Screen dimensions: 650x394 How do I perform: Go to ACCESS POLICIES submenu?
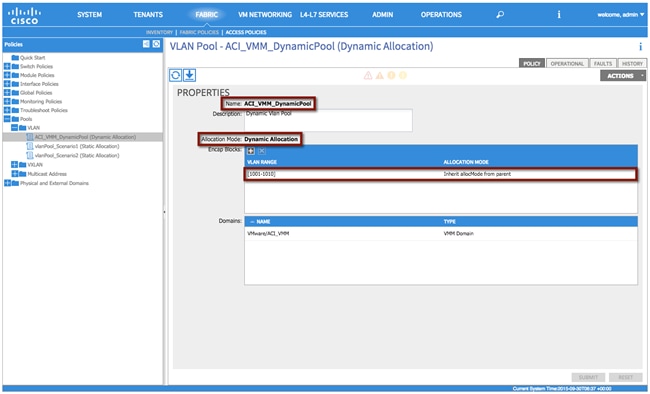click(246, 32)
